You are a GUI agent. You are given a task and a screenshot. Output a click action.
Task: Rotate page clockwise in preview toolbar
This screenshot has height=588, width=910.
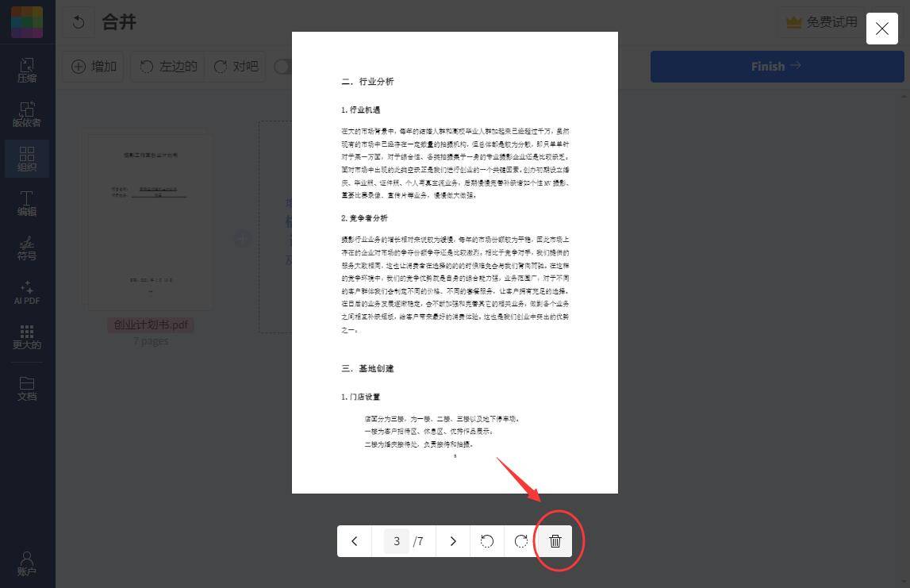(x=520, y=541)
